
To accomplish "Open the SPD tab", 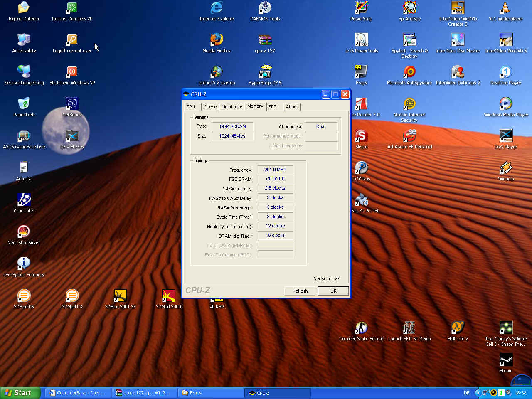I will 273,107.
